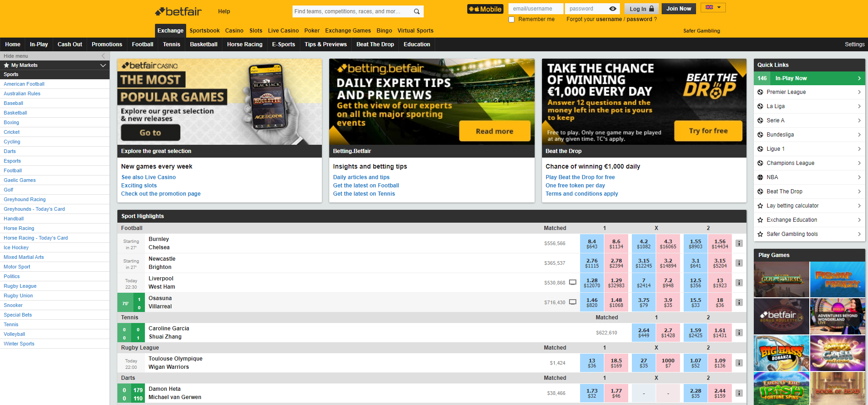Switch to the Casino tab
Image resolution: width=868 pixels, height=405 pixels.
[234, 31]
